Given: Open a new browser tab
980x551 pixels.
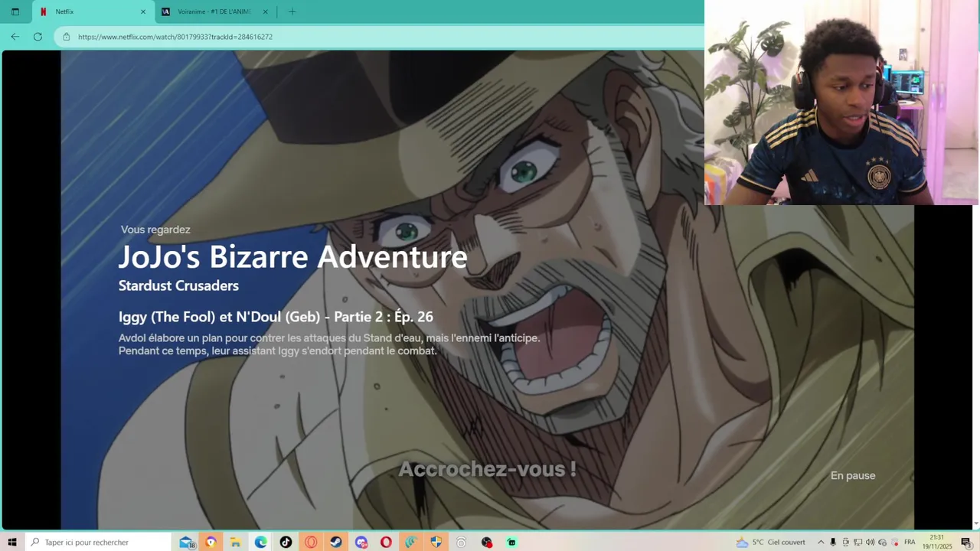Looking at the screenshot, I should (x=292, y=11).
